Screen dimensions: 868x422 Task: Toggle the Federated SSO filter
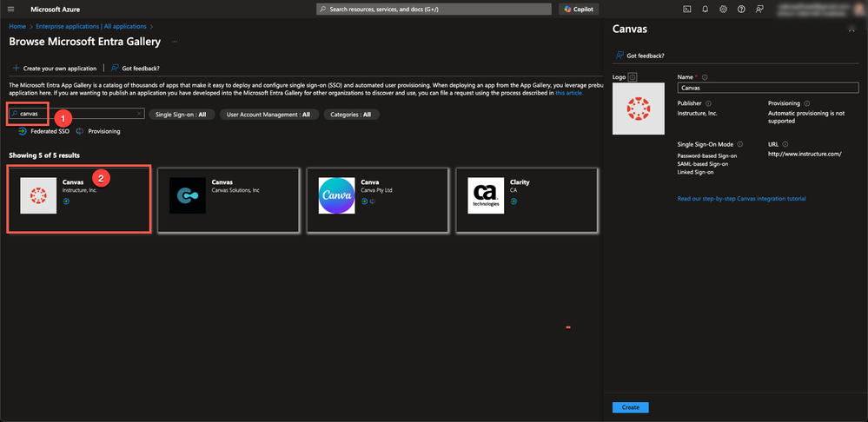pos(46,131)
